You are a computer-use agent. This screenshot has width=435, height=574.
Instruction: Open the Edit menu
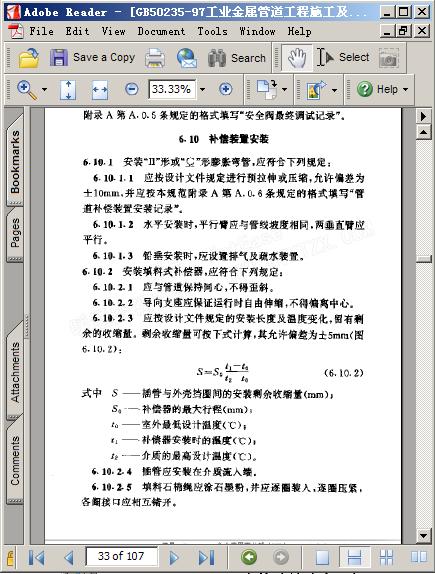click(78, 31)
